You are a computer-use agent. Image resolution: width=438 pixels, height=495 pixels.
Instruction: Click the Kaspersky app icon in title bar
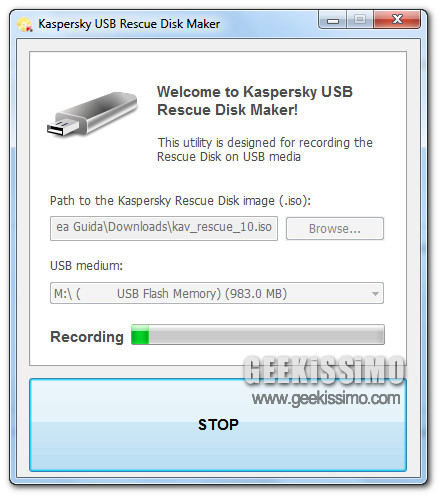coord(25,24)
